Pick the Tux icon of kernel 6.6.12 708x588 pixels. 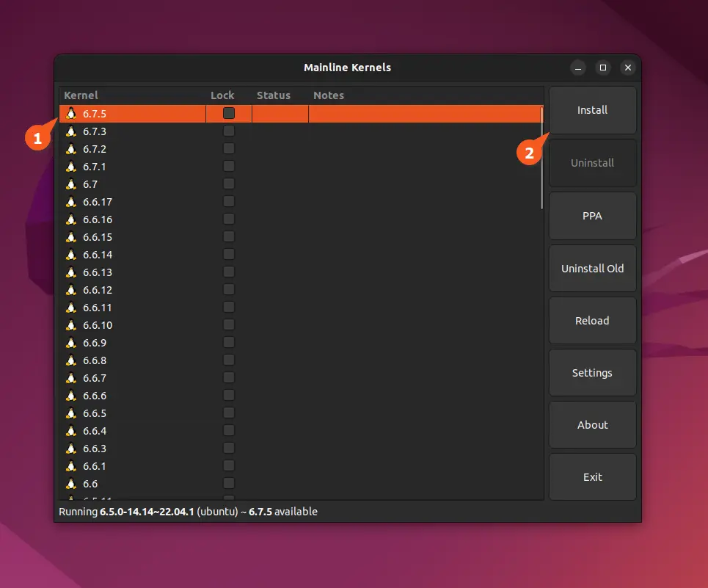click(x=71, y=290)
